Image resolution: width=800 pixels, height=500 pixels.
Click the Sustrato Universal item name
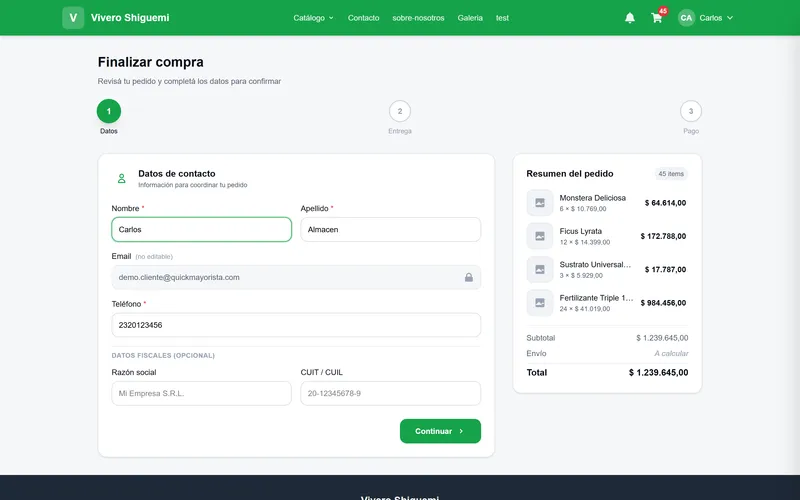[595, 264]
